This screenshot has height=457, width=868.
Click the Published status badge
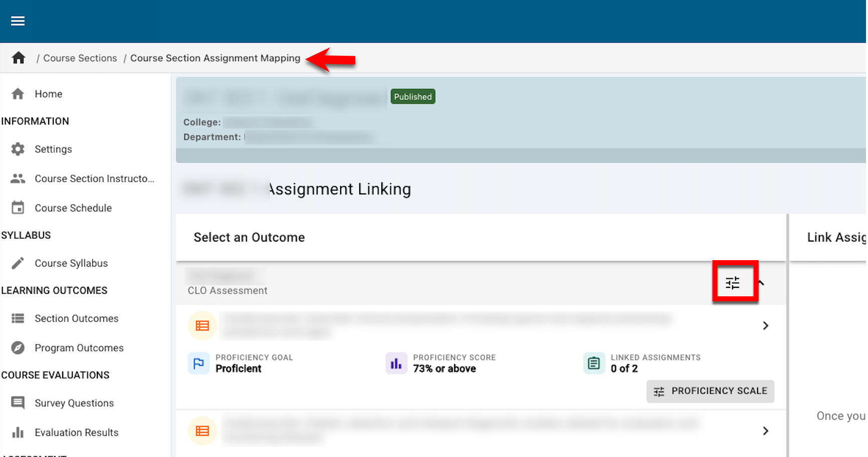tap(412, 97)
